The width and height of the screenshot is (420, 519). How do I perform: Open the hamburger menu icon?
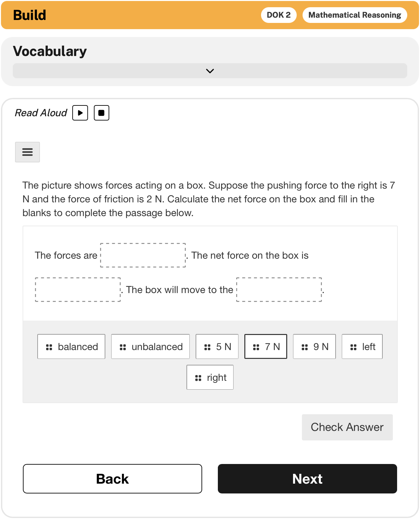click(x=27, y=152)
